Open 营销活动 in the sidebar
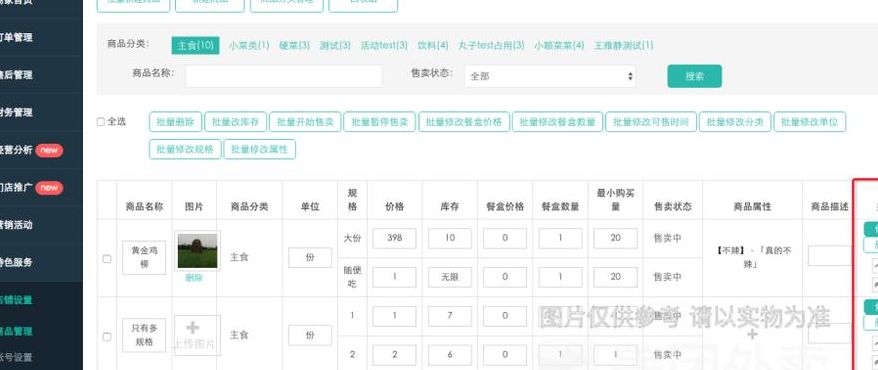The height and width of the screenshot is (370, 878). pos(16,225)
